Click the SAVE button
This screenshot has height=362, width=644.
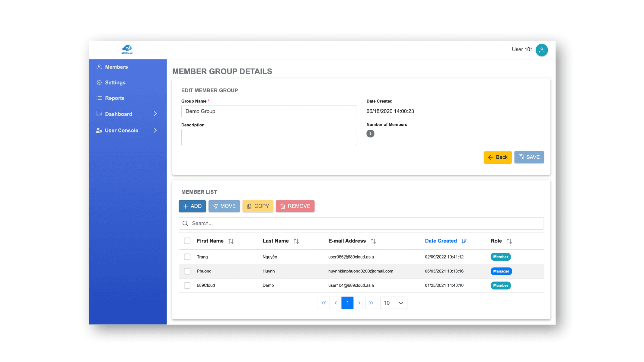[529, 157]
